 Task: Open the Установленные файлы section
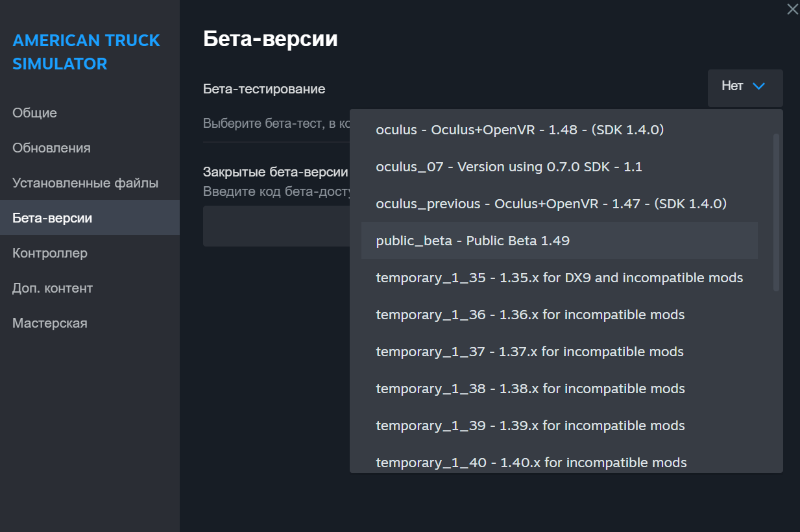85,183
